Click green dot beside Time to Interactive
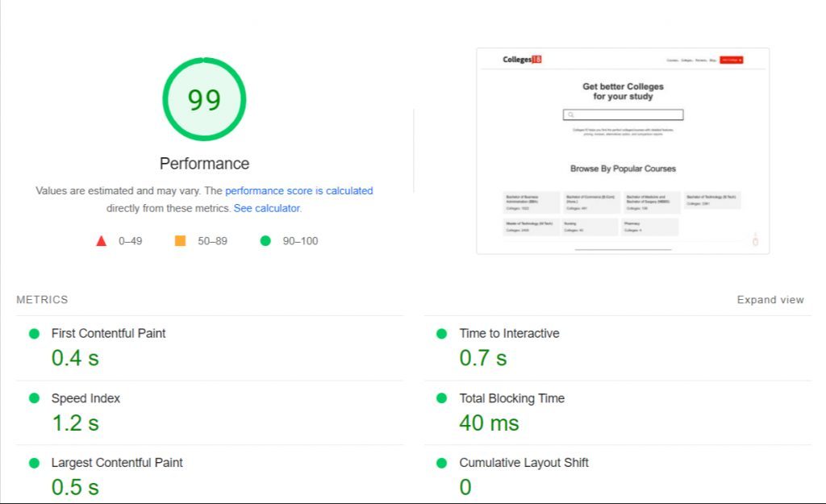 pos(442,333)
